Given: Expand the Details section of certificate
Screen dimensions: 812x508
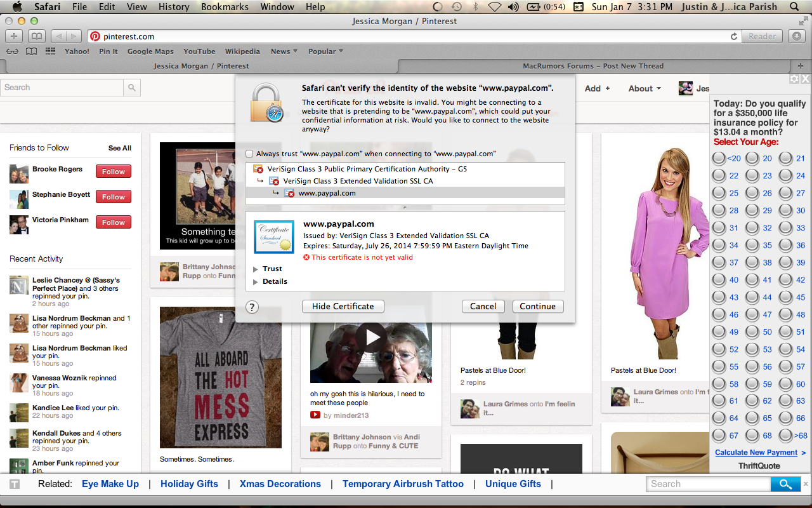Looking at the screenshot, I should (x=256, y=282).
